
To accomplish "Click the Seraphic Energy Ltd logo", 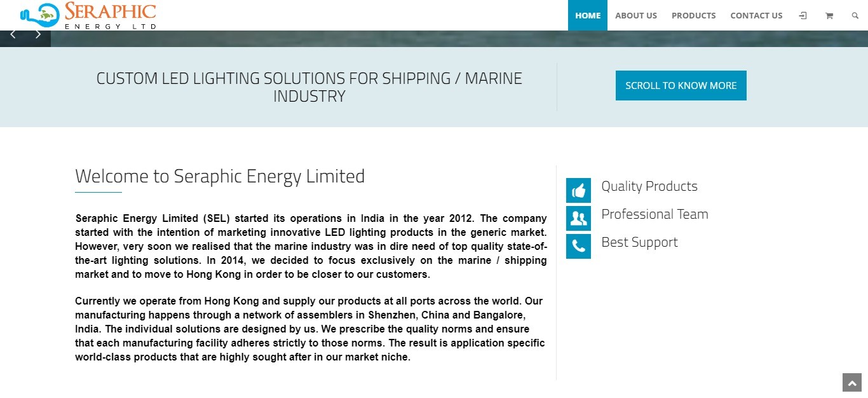I will 88,15.
